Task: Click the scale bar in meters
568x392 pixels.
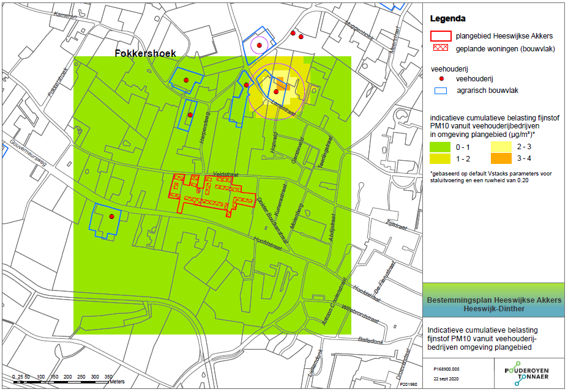Action: coord(62,379)
